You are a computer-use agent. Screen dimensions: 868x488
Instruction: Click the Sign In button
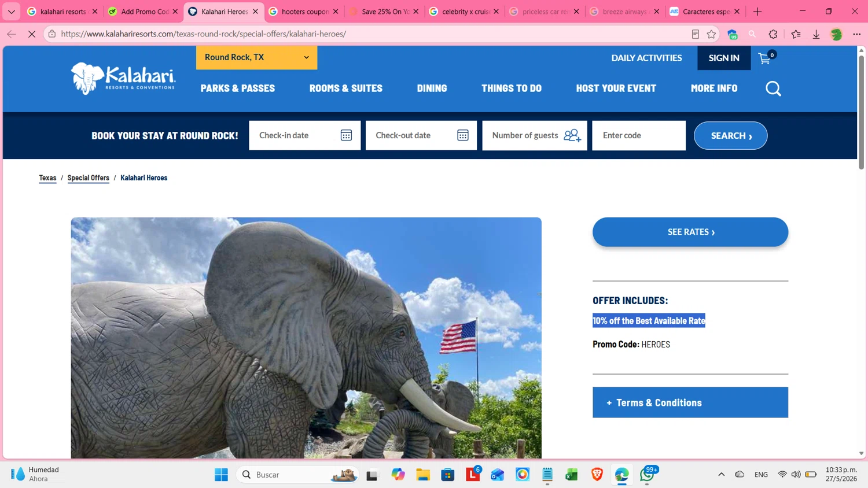(x=724, y=58)
